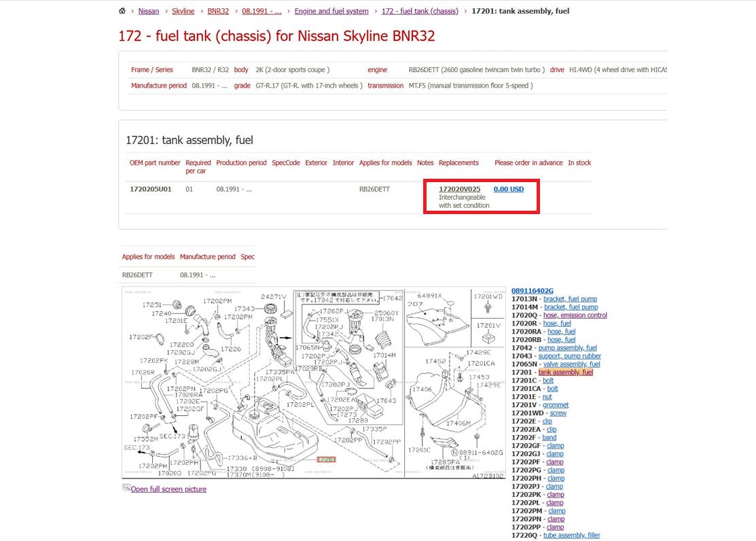Open 17201CA bolt link
This screenshot has width=756, height=541.
point(552,389)
